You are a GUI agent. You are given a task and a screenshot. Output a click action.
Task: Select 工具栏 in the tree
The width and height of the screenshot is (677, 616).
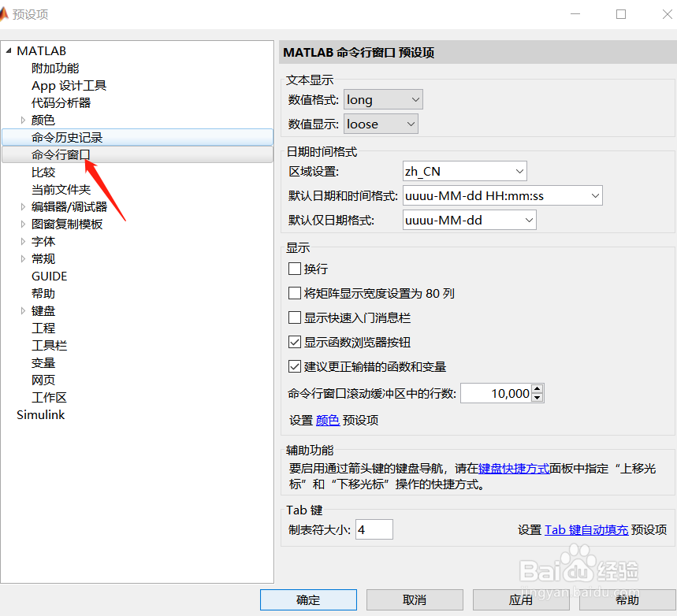click(x=49, y=345)
